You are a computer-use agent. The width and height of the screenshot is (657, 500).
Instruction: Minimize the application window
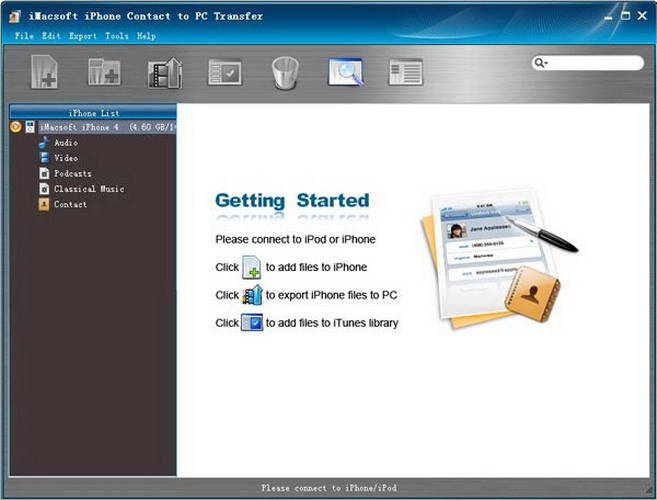click(x=608, y=16)
